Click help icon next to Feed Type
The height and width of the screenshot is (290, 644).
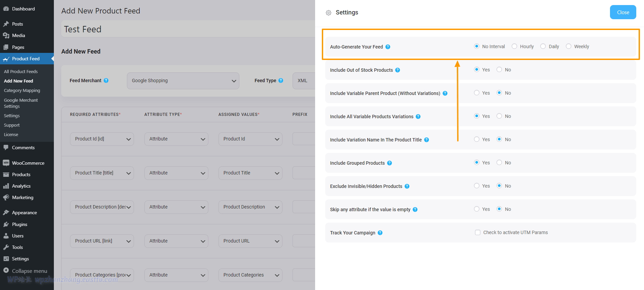281,80
